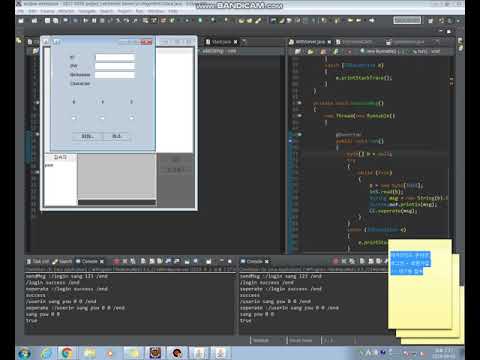Open the Refactor menu
The height and width of the screenshot is (360, 480).
coord(66,11)
